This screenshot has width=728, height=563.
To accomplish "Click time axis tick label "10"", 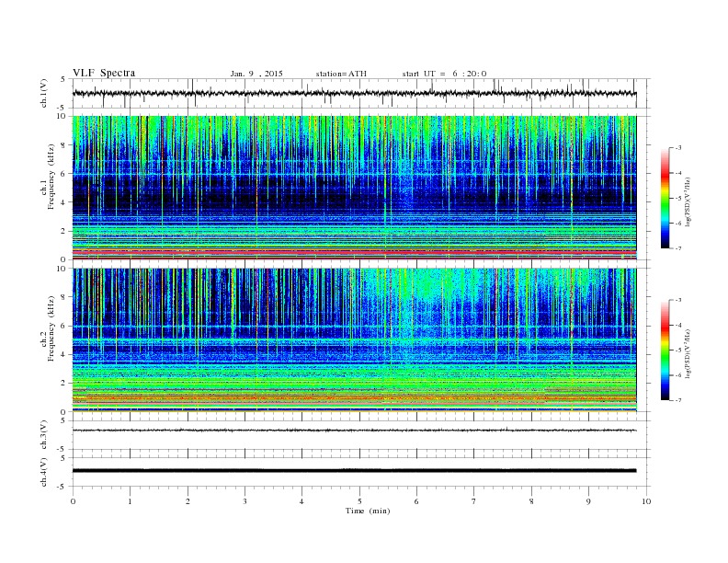I will 646,501.
